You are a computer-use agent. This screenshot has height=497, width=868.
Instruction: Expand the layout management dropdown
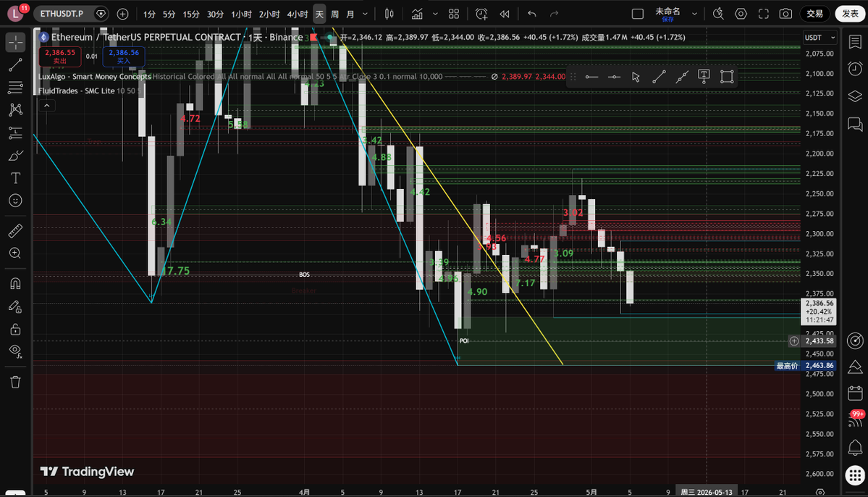pyautogui.click(x=694, y=14)
